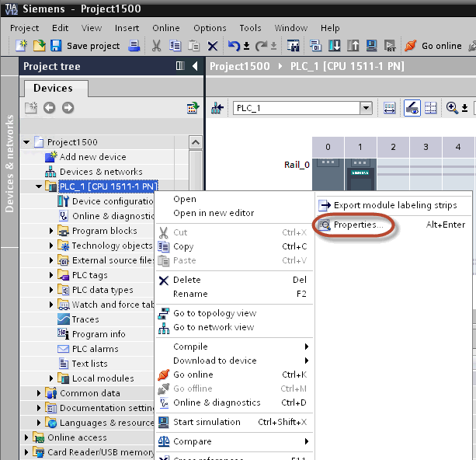Click Devices & networks tree item
The width and height of the screenshot is (476, 460).
pyautogui.click(x=101, y=172)
